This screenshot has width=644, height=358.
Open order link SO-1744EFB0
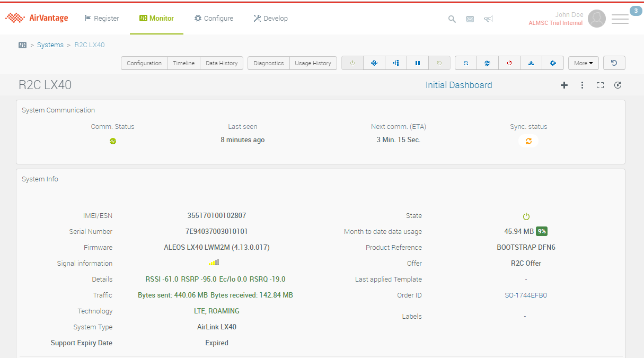click(x=525, y=295)
